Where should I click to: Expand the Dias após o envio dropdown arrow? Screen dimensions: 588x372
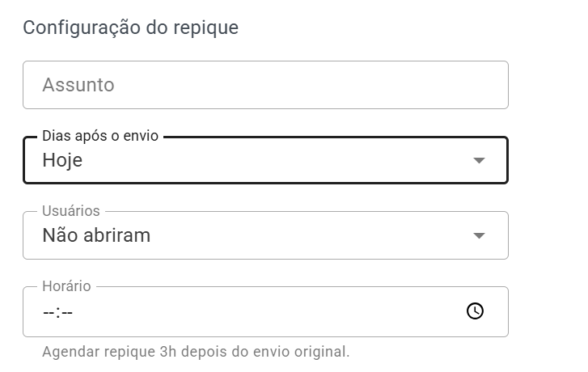tap(479, 160)
